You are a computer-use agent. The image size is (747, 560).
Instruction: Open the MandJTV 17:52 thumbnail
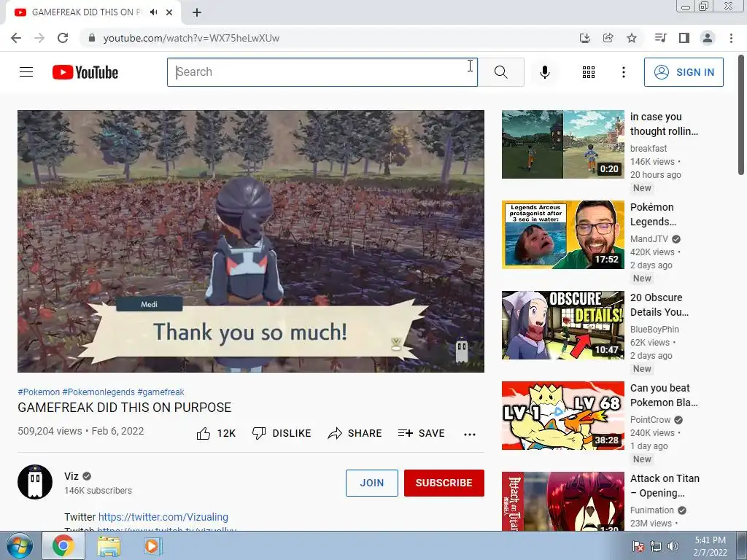pos(562,235)
